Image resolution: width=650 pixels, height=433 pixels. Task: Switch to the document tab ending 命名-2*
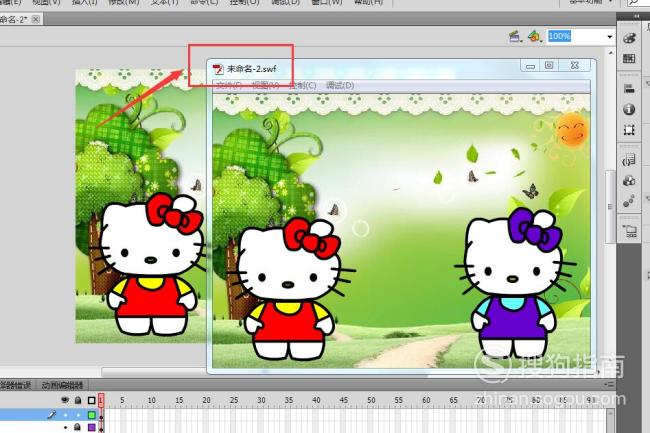[14, 19]
